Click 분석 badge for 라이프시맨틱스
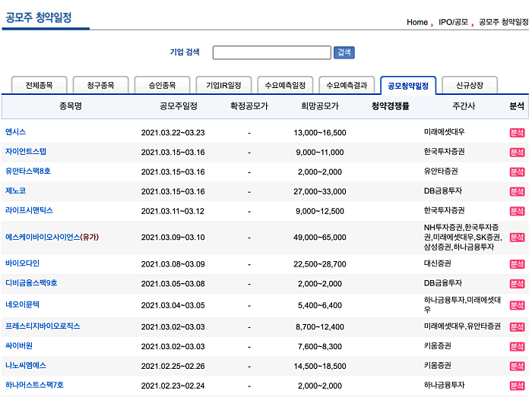The image size is (532, 397). click(x=517, y=211)
